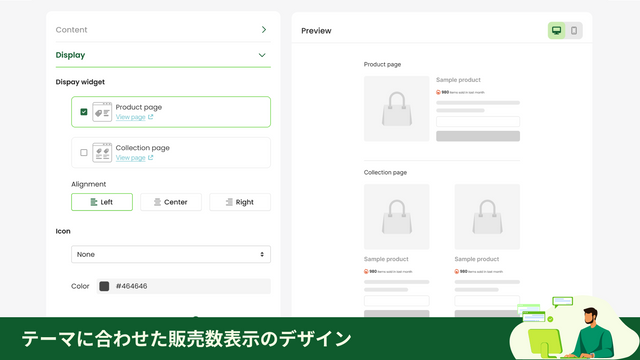Click the Product page widget icon
The height and width of the screenshot is (360, 640).
(x=102, y=112)
